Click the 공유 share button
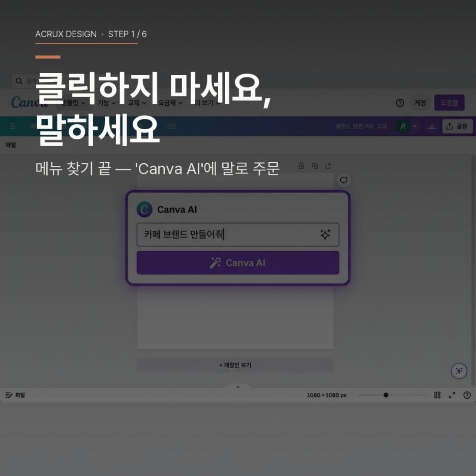476x476 pixels. 458,126
